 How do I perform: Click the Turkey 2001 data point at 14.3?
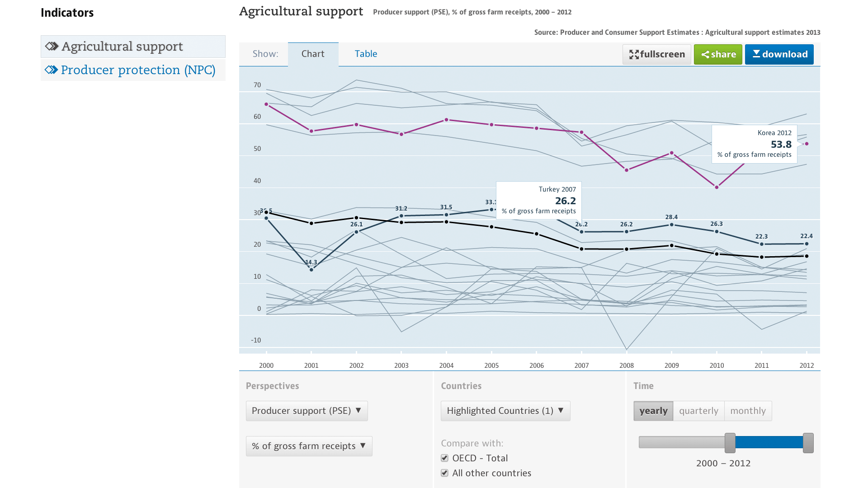coord(311,270)
